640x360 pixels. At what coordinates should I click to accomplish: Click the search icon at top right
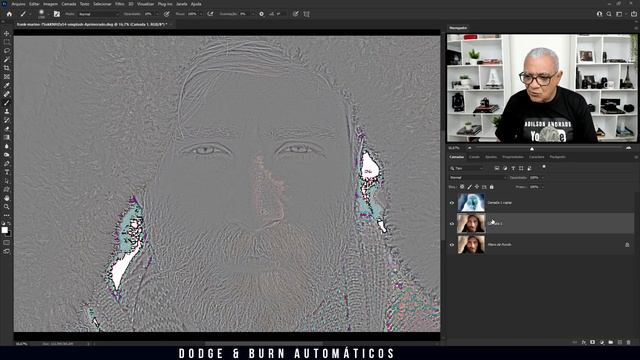pos(609,14)
